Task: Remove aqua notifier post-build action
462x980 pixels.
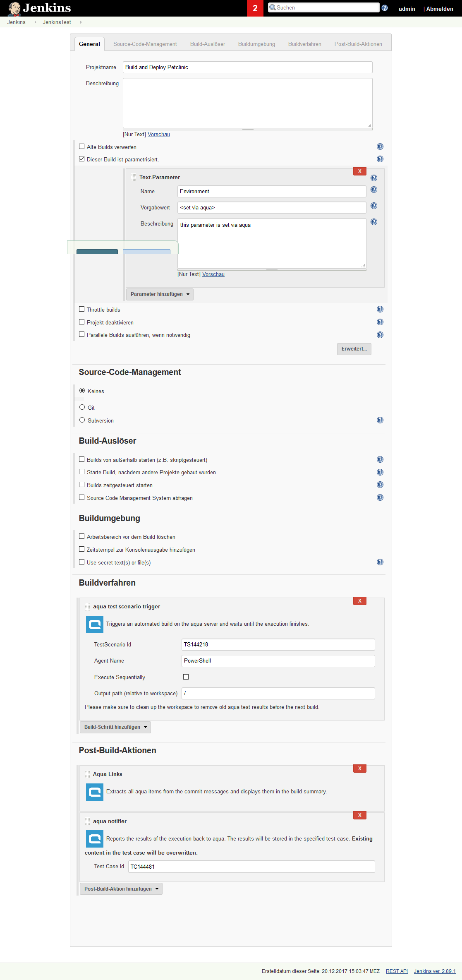Action: [x=359, y=815]
